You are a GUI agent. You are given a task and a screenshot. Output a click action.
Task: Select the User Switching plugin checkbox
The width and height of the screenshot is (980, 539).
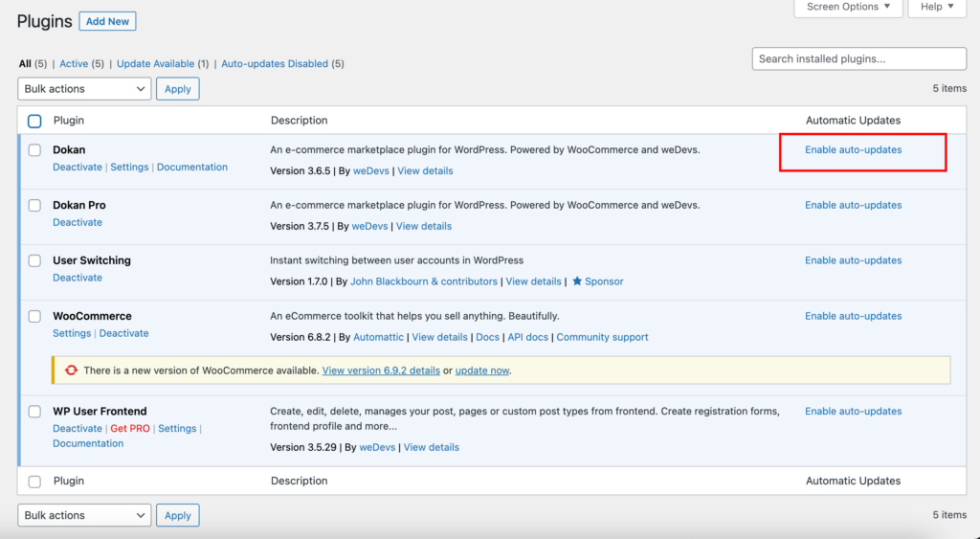34,260
